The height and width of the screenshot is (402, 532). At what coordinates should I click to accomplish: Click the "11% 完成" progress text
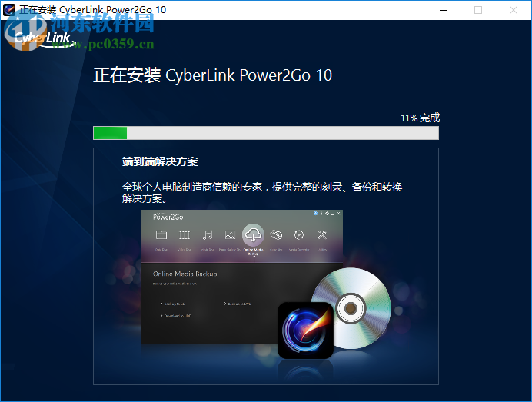click(420, 118)
